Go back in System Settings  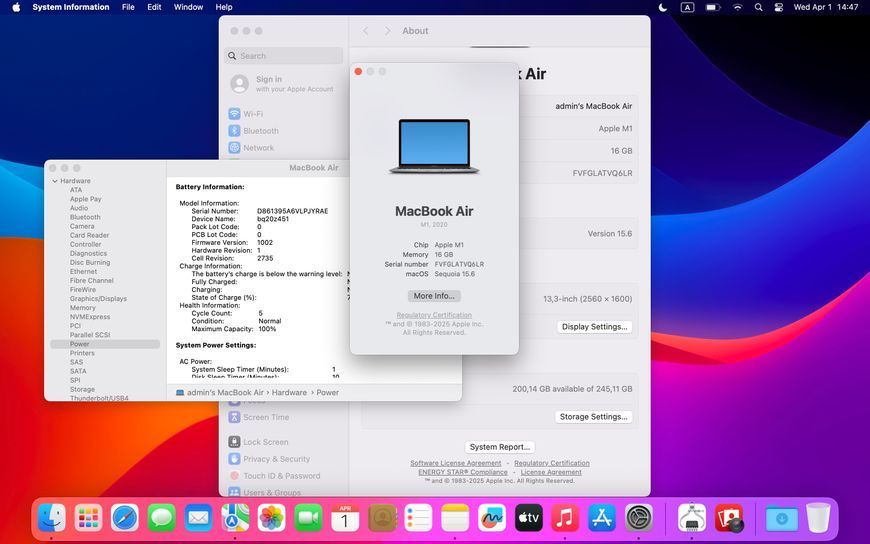coord(366,31)
